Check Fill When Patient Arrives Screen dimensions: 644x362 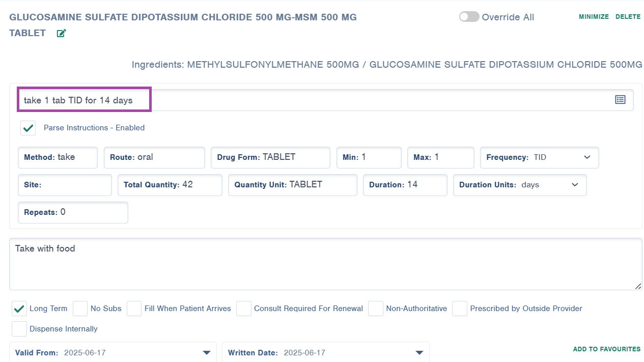click(x=134, y=309)
